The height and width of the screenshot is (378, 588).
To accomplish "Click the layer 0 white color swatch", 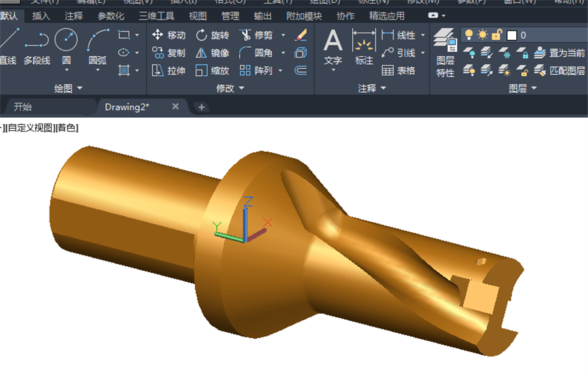I will coord(512,35).
